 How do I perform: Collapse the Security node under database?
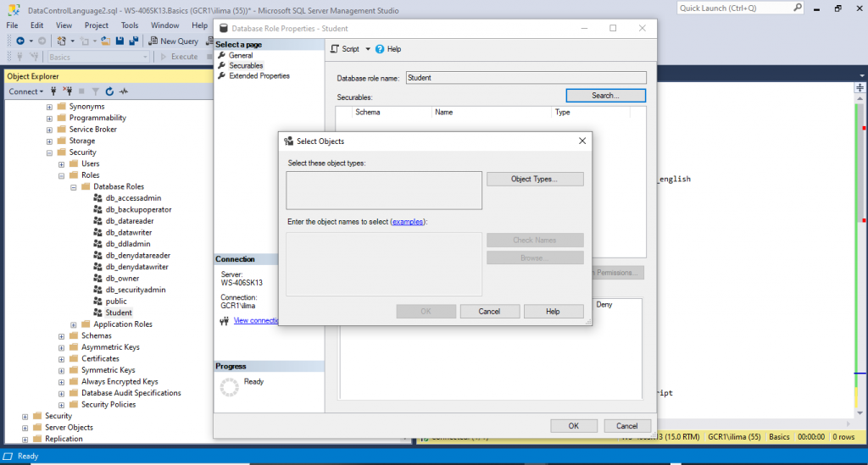coord(49,152)
